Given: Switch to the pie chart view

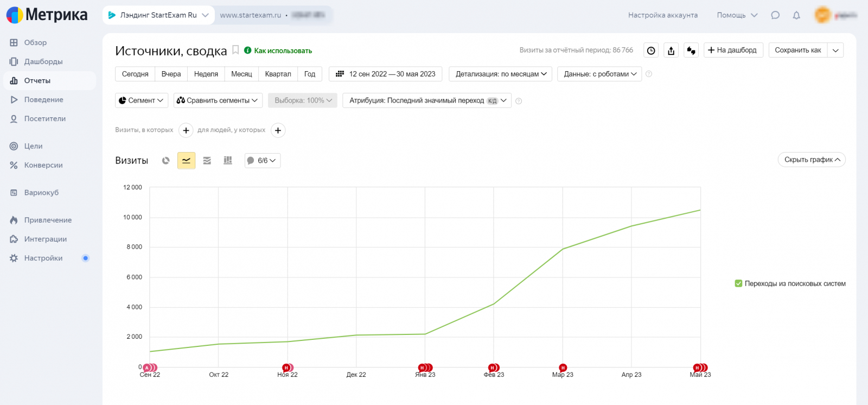Looking at the screenshot, I should pyautogui.click(x=166, y=161).
